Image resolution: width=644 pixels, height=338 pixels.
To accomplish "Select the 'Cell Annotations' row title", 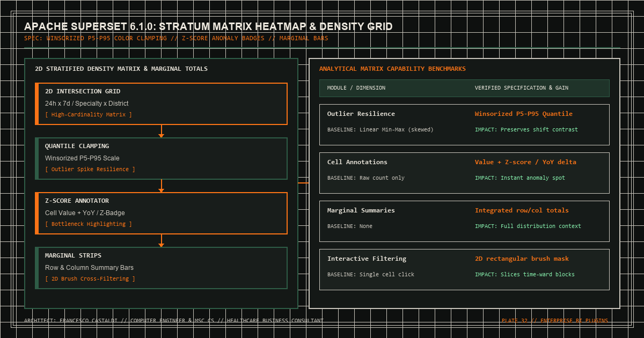I will [357, 162].
